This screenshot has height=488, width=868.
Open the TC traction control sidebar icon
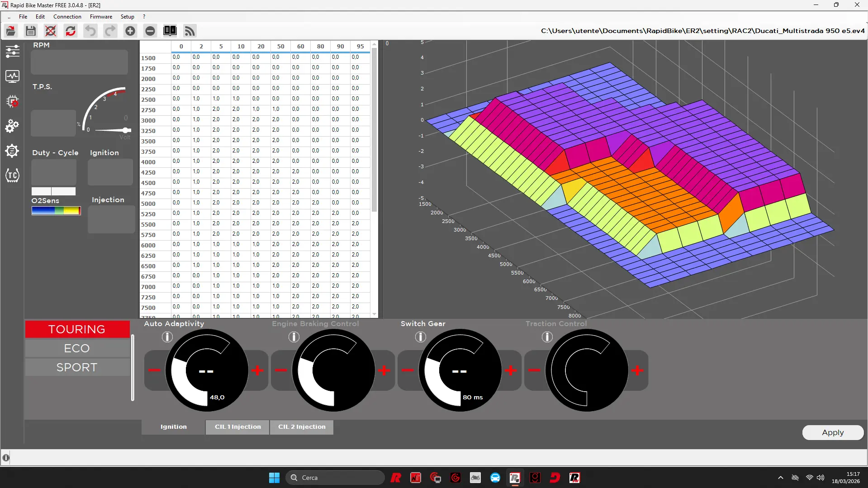pos(12,175)
